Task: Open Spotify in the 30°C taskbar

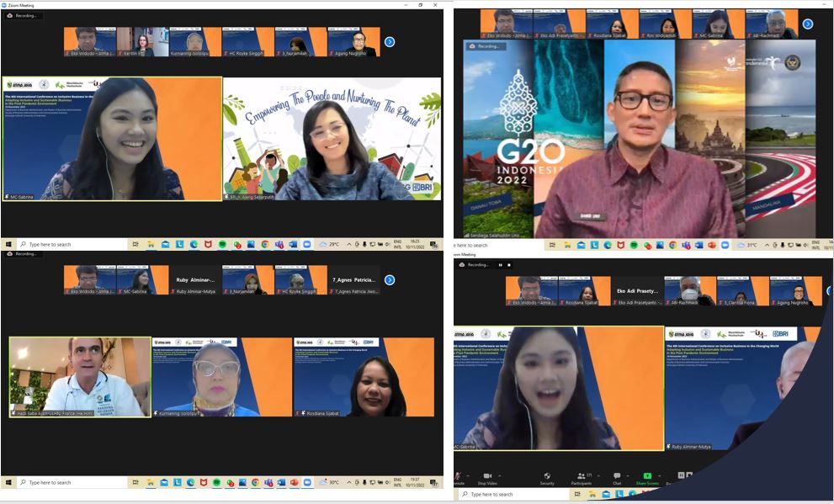Action: (x=217, y=483)
